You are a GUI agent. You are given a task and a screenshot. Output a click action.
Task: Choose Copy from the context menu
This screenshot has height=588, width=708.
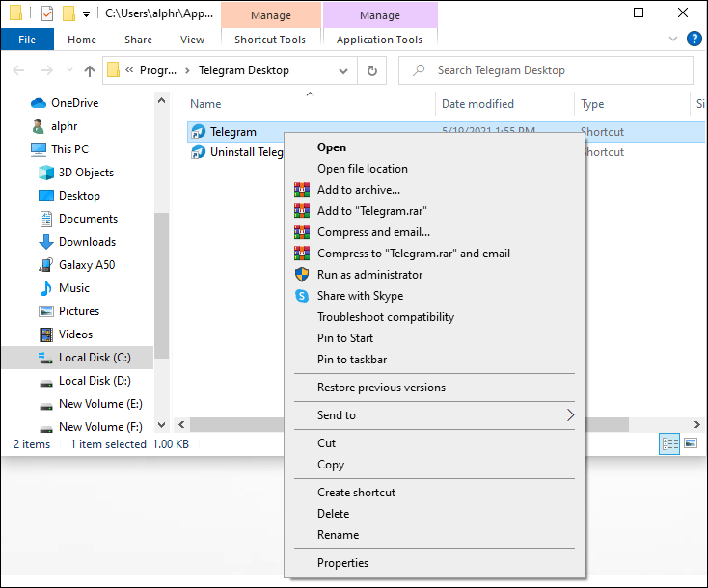434,465
